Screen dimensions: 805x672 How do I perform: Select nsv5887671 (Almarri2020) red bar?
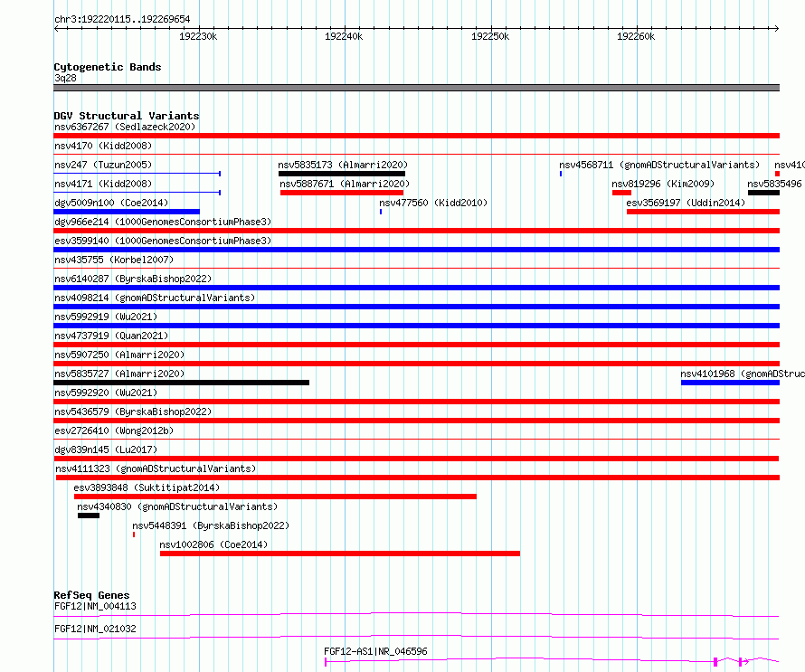(342, 193)
